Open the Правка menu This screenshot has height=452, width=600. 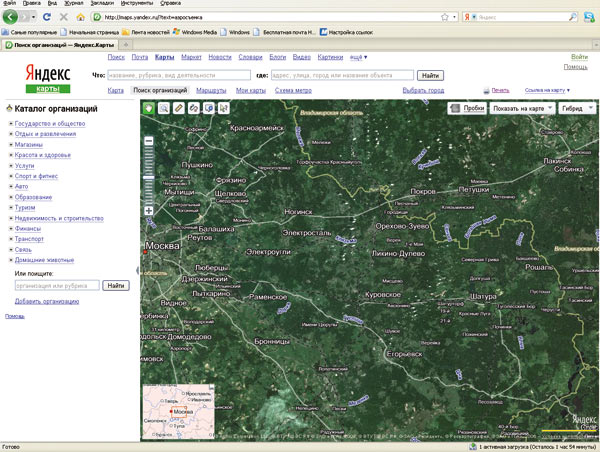pyautogui.click(x=31, y=3)
